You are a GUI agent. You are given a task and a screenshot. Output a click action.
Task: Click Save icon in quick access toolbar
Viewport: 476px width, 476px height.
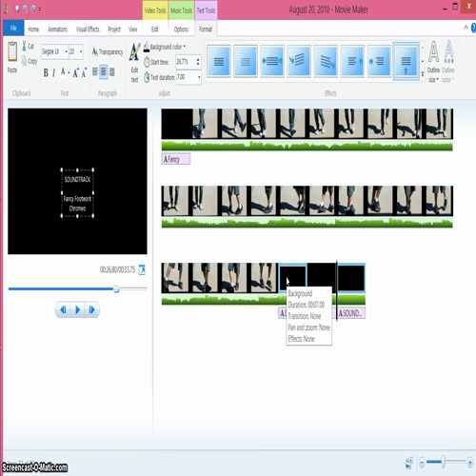click(17, 10)
